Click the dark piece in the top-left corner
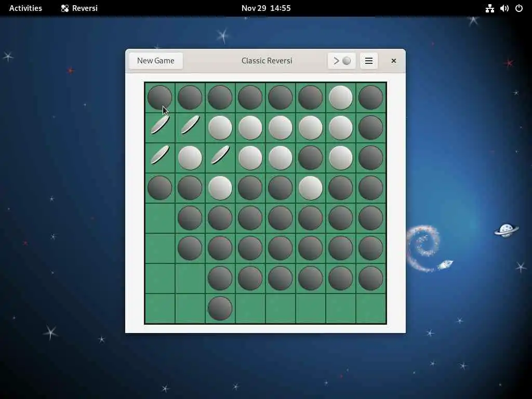This screenshot has height=399, width=532. [160, 98]
